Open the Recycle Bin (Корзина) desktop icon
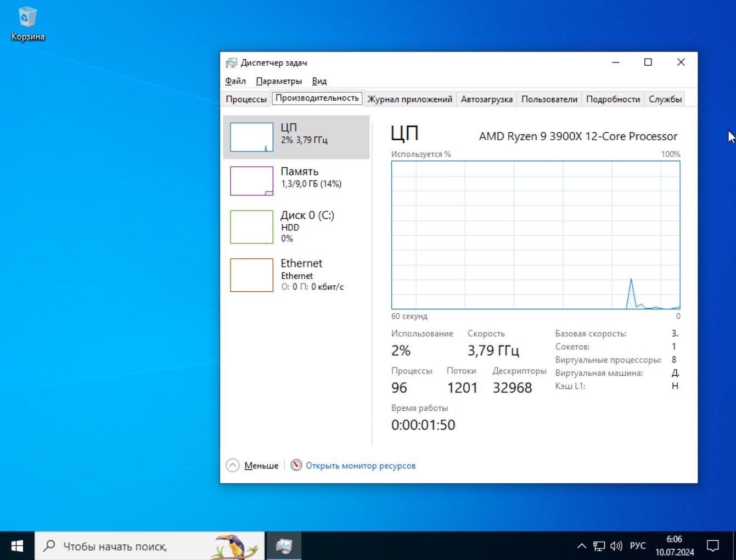Screen dimensions: 736x560 click(27, 25)
